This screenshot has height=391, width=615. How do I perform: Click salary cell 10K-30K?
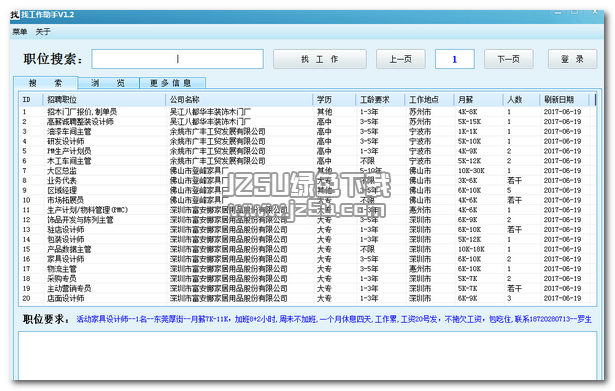pos(471,171)
